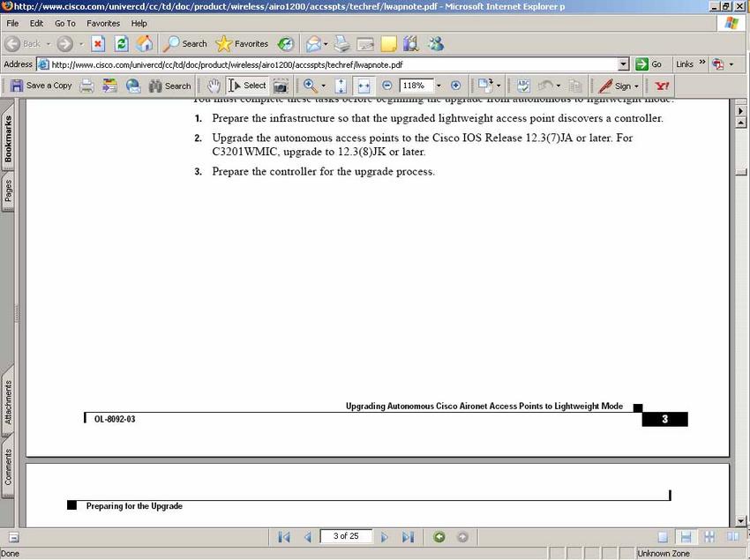Go to the last page of the PDF
Image resolution: width=750 pixels, height=560 pixels.
click(408, 536)
